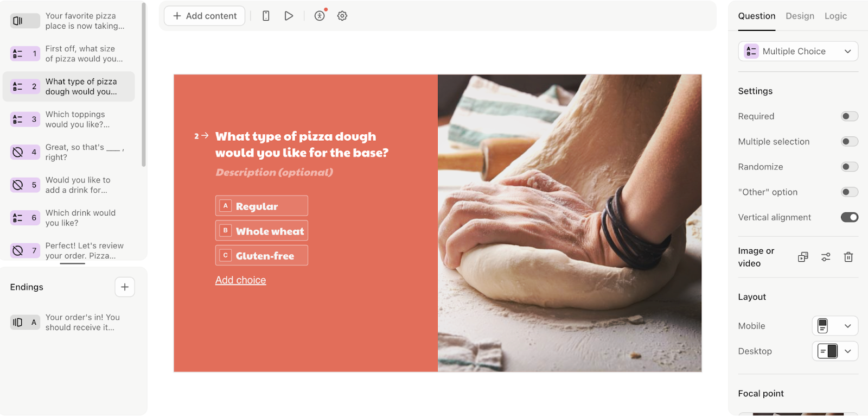Screen dimensions: 868x416
Task: Disable Vertical alignment toggle
Action: coord(850,217)
